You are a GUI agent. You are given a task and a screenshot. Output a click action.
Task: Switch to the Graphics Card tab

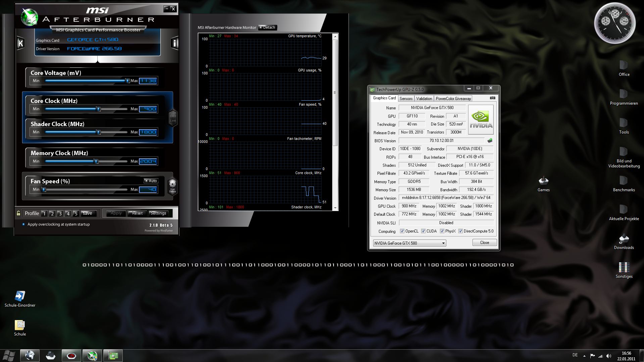point(384,98)
